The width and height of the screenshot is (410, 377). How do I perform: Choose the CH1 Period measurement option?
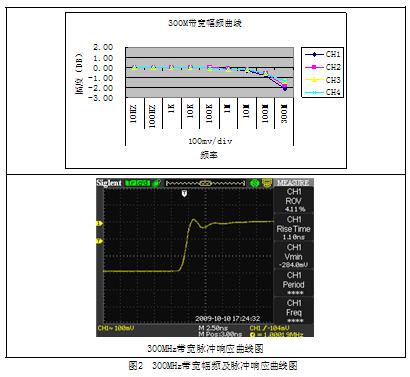[294, 284]
